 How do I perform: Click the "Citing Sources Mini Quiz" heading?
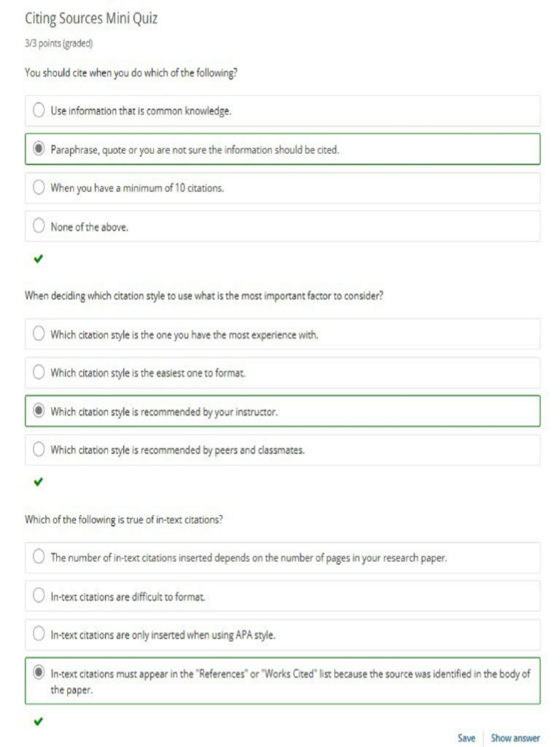point(91,19)
